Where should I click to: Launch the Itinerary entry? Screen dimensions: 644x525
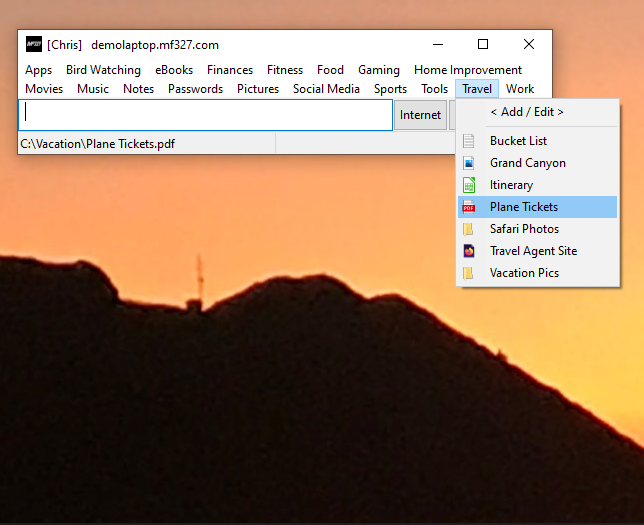click(x=538, y=185)
